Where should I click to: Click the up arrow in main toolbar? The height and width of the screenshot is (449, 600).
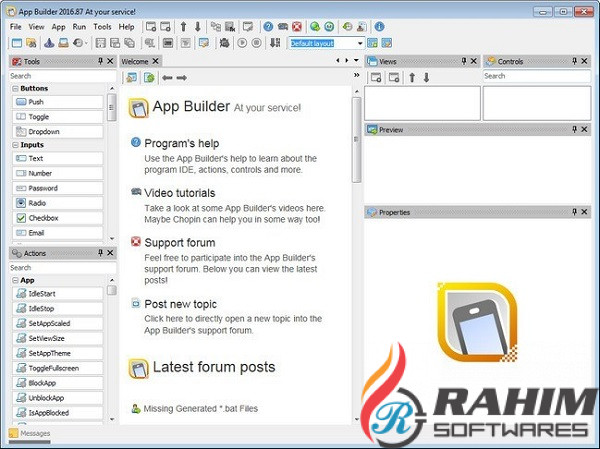pyautogui.click(x=183, y=27)
